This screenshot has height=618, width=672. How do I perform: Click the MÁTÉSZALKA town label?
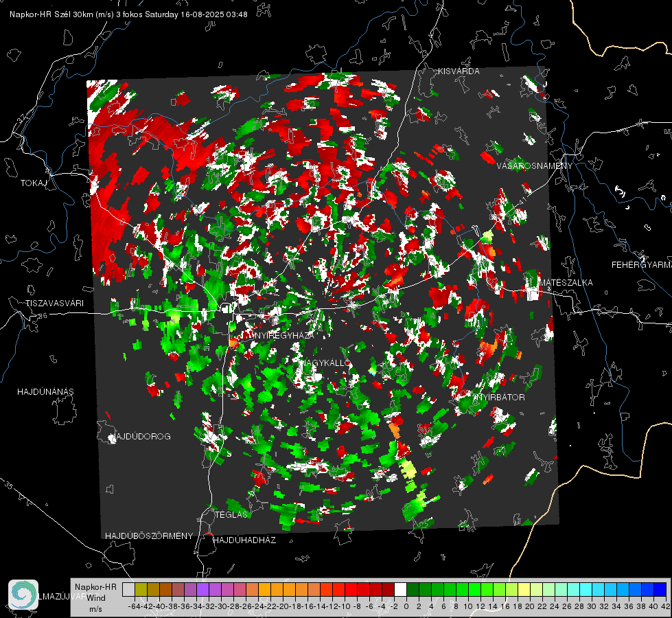[566, 283]
